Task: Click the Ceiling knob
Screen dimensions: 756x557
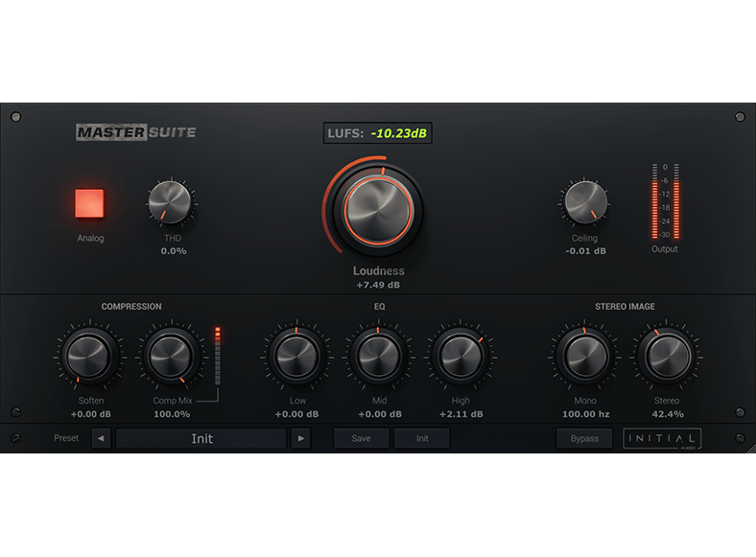Action: tap(585, 202)
